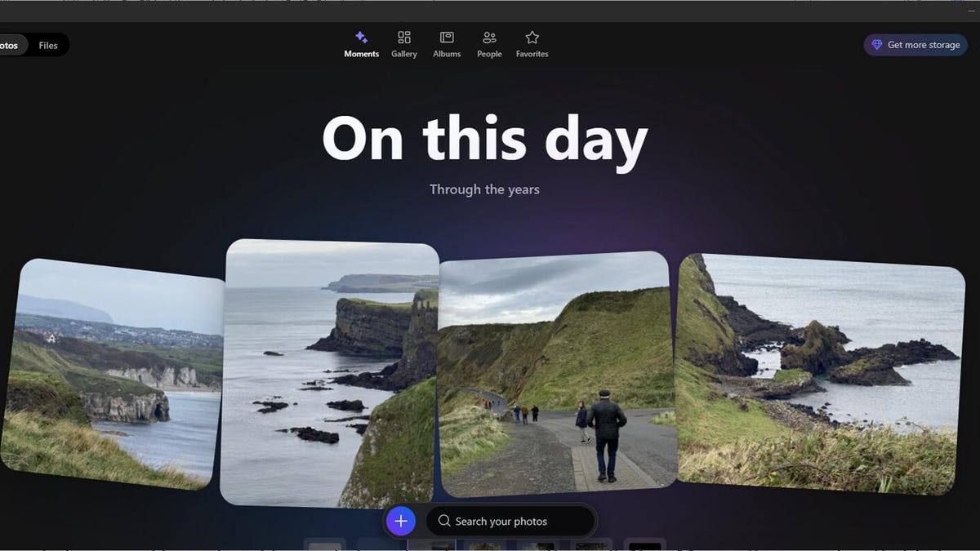The width and height of the screenshot is (980, 551).
Task: Open the rocky shoreline islets photo
Action: pyautogui.click(x=820, y=374)
